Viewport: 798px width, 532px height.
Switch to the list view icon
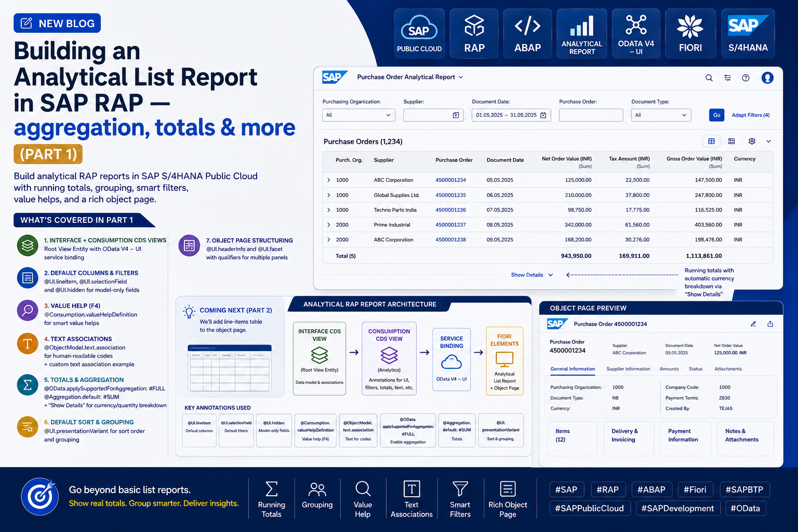731,141
